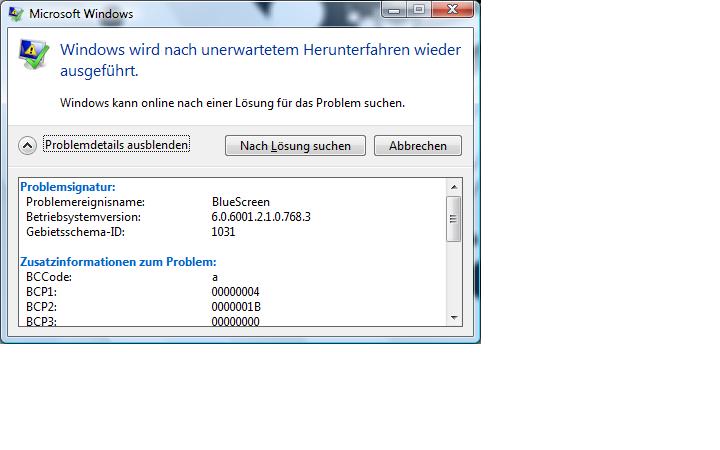This screenshot has width=720, height=450.
Task: Cancel with the 'Abbrechen' button
Action: [x=417, y=146]
